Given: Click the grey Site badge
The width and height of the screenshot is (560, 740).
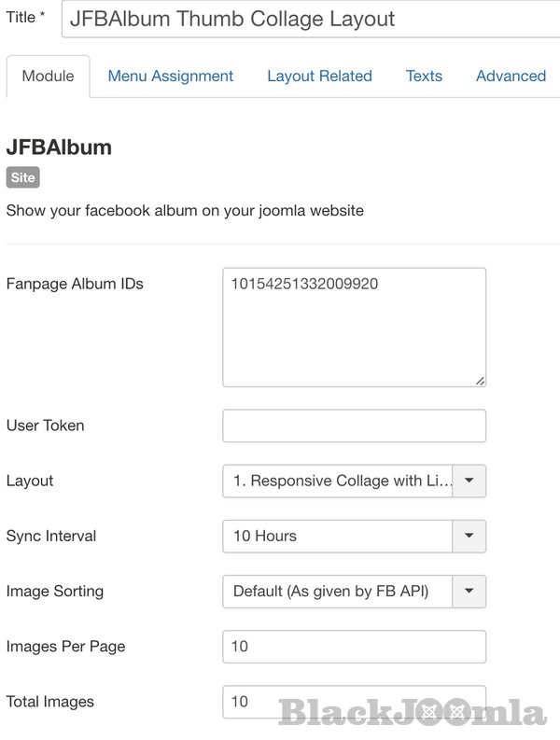Looking at the screenshot, I should pos(22,177).
